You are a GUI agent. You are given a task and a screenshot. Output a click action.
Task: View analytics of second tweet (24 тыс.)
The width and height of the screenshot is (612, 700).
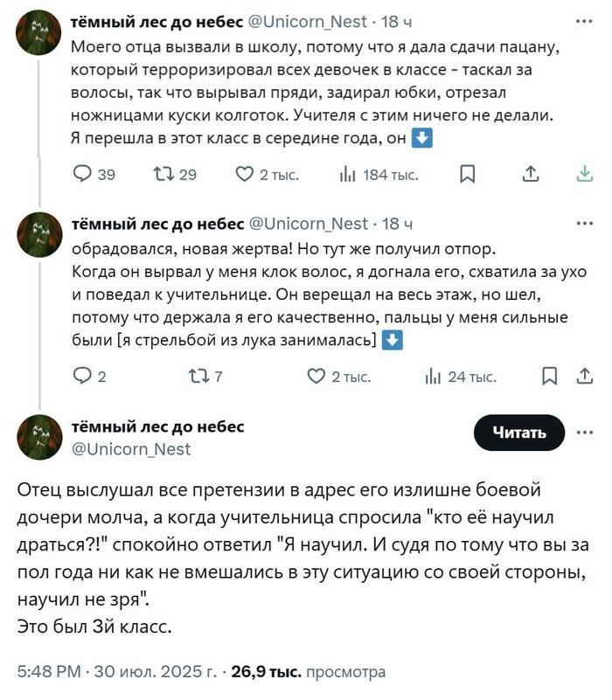tap(432, 377)
